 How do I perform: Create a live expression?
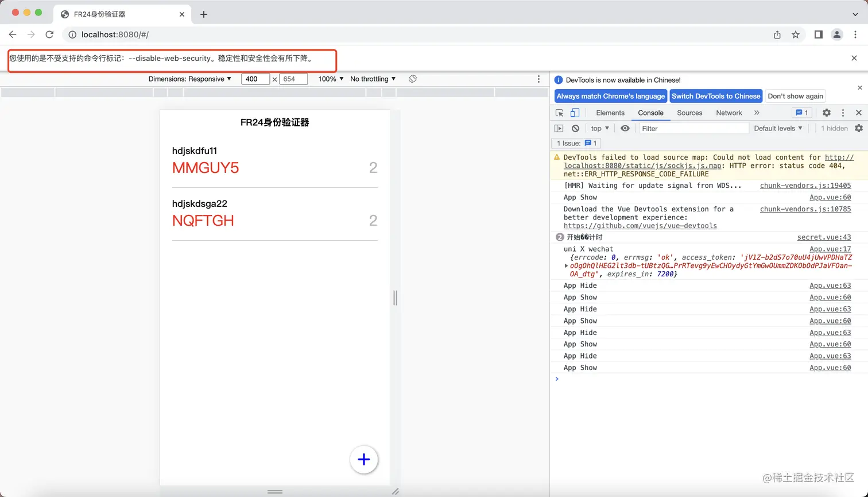[x=625, y=128]
